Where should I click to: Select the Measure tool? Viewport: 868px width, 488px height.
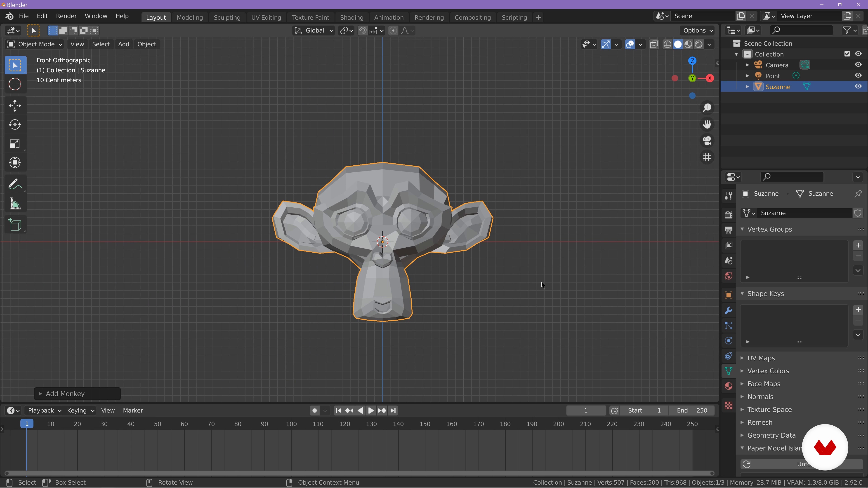pyautogui.click(x=15, y=203)
